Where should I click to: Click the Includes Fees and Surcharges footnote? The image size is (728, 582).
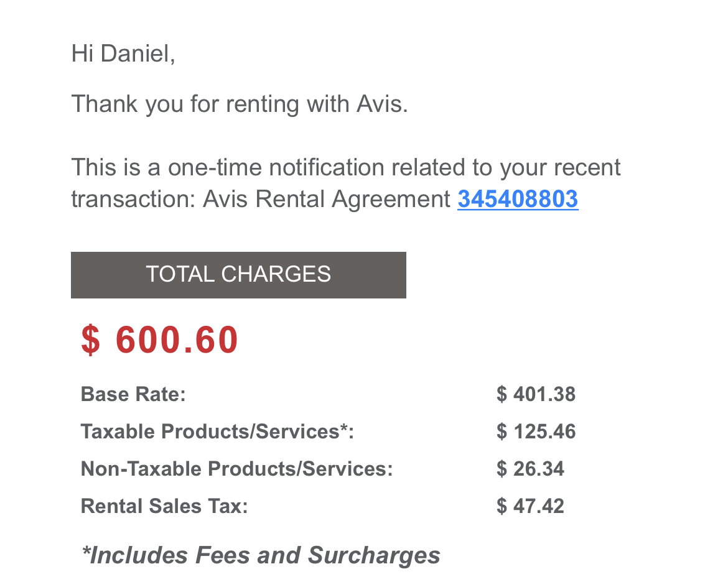click(x=261, y=555)
